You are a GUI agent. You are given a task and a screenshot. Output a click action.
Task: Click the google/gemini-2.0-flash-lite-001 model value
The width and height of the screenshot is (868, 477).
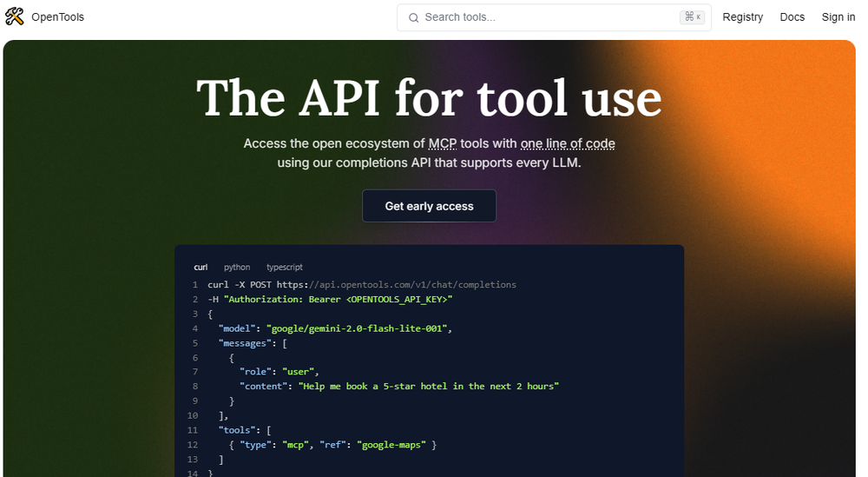click(x=357, y=328)
